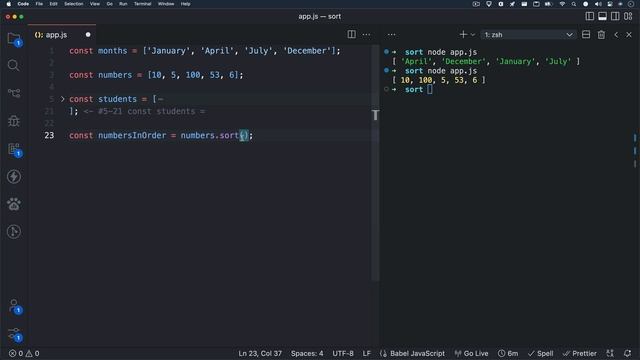
Task: Open the notifications bell
Action: (x=627, y=353)
